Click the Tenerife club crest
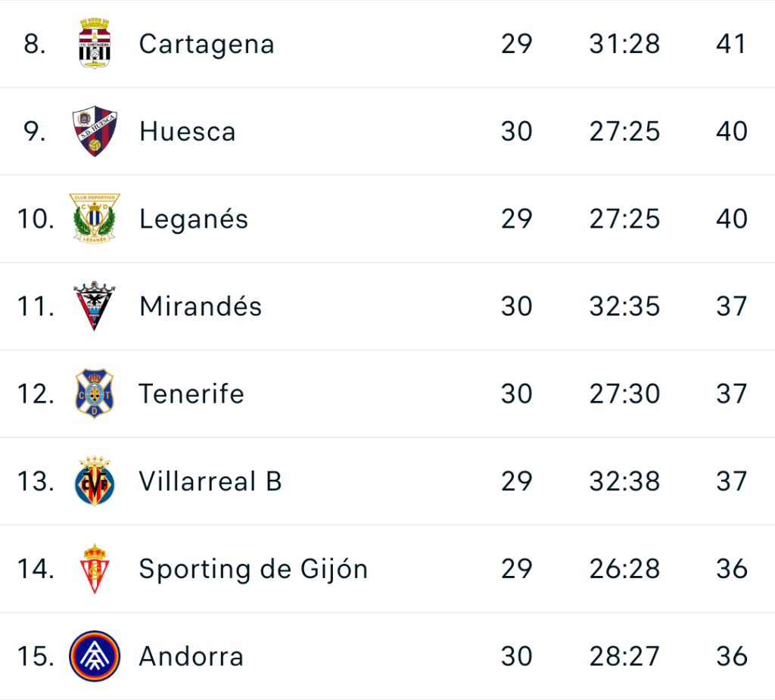Image resolution: width=775 pixels, height=700 pixels. 95,394
